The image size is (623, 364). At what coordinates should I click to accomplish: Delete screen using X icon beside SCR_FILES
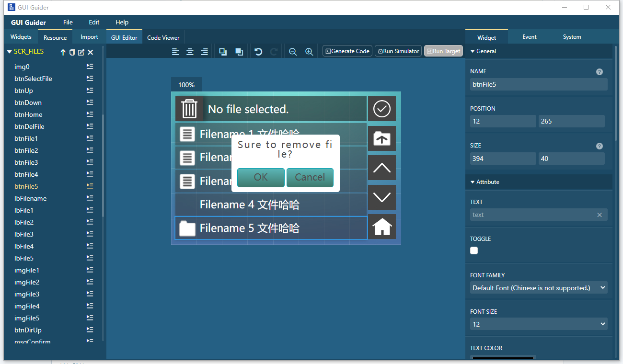point(90,52)
